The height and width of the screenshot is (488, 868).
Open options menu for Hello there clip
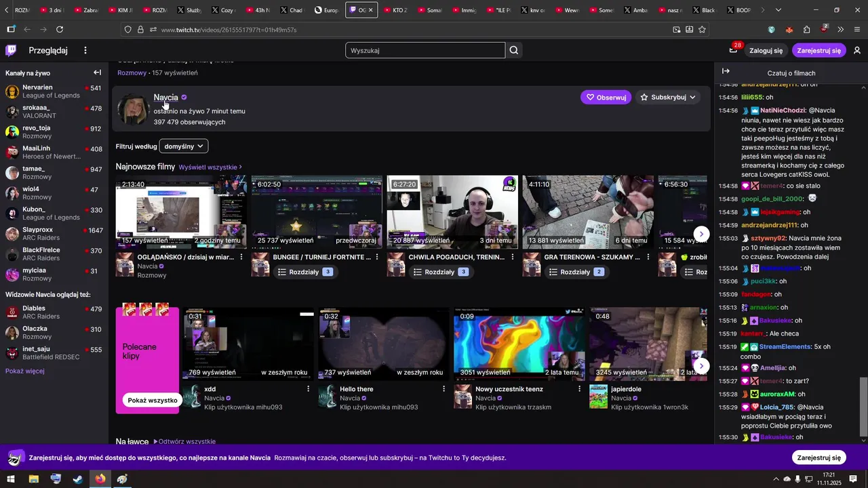click(x=443, y=389)
